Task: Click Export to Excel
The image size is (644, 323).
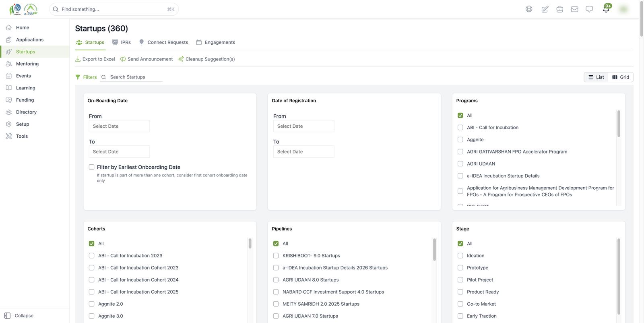Action: click(95, 59)
